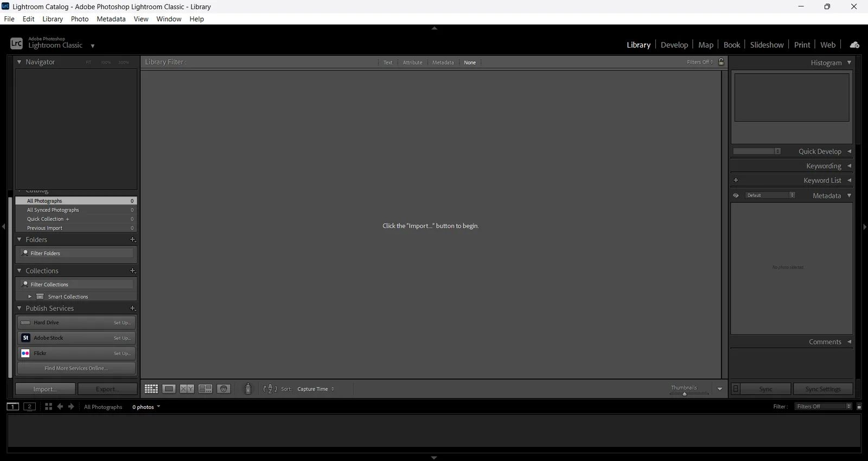Expand the Quick Develop panel
868x461 pixels.
click(x=849, y=151)
